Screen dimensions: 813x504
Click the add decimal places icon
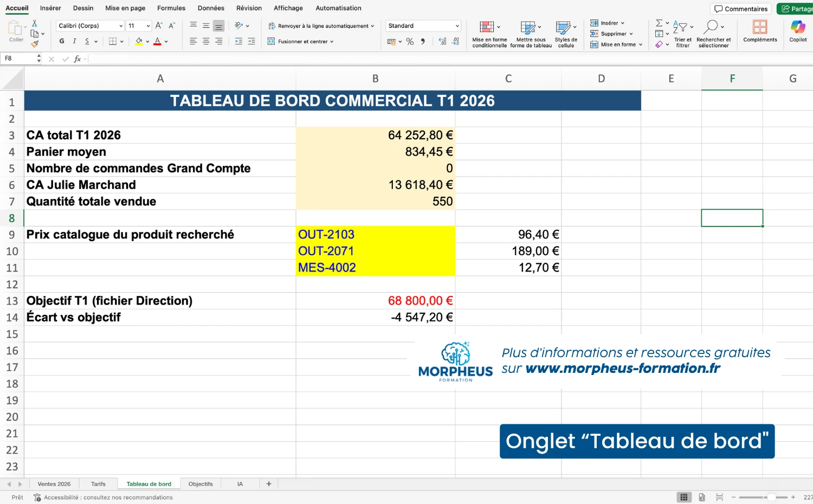pyautogui.click(x=442, y=42)
